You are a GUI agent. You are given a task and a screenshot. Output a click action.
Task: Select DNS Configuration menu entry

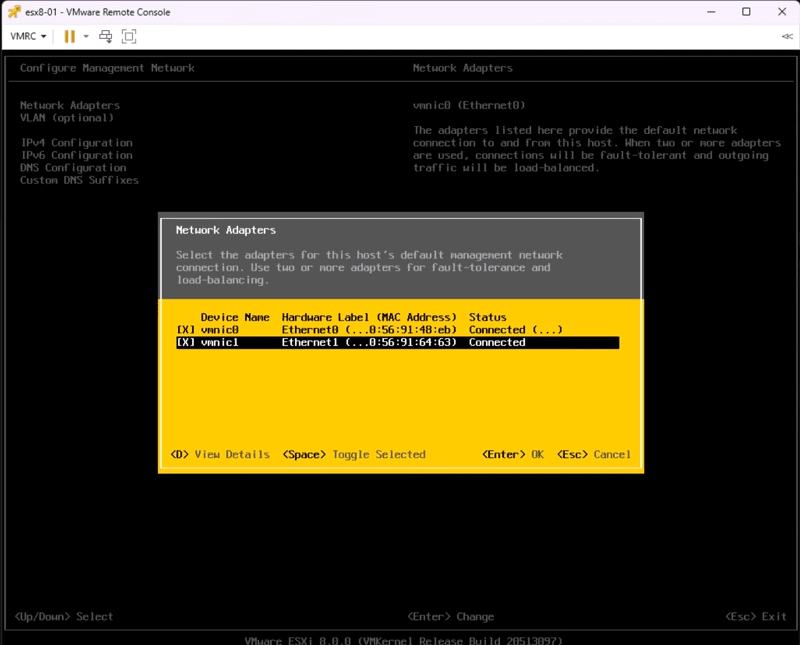click(x=73, y=168)
